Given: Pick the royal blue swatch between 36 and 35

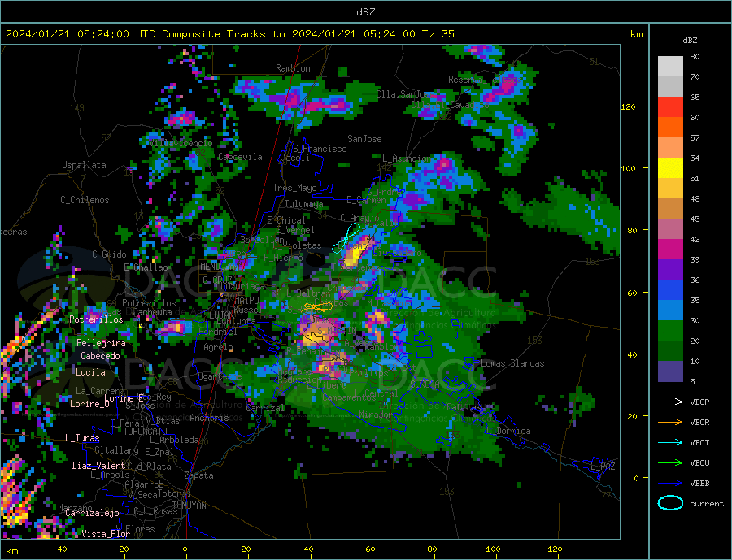Looking at the screenshot, I should [670, 290].
